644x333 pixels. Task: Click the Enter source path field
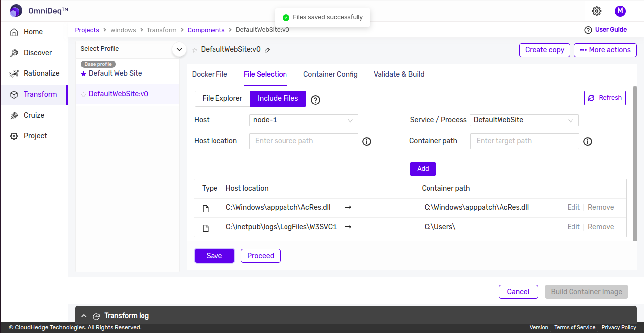pos(303,141)
